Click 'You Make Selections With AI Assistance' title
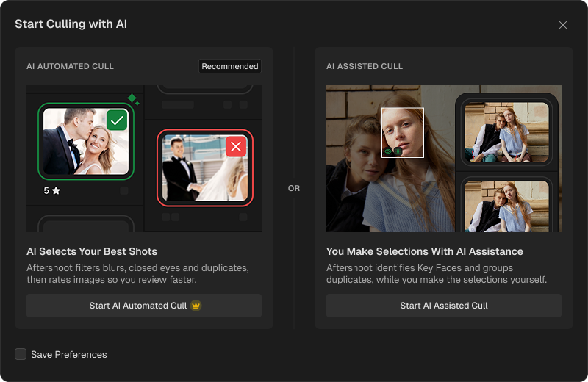The image size is (588, 382). 425,251
